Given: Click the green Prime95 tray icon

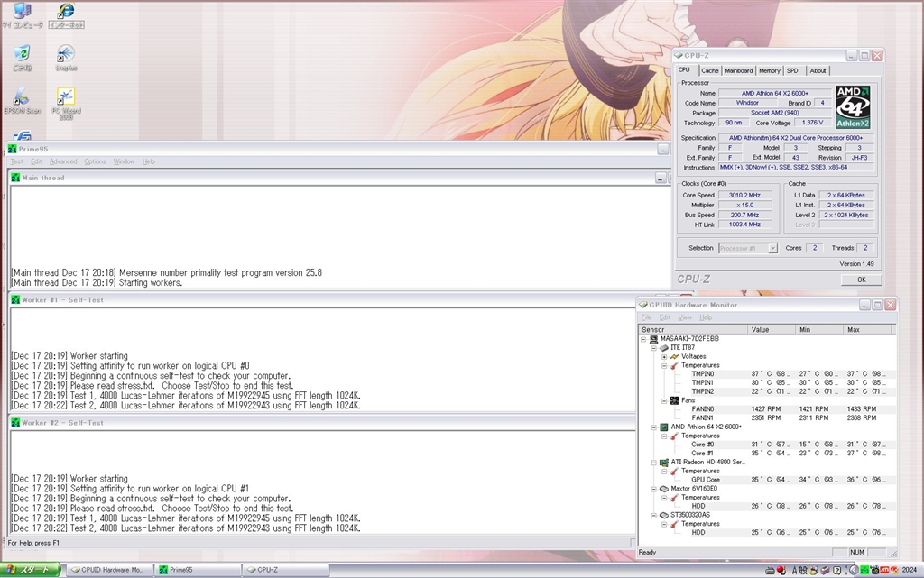Looking at the screenshot, I should tap(864, 570).
